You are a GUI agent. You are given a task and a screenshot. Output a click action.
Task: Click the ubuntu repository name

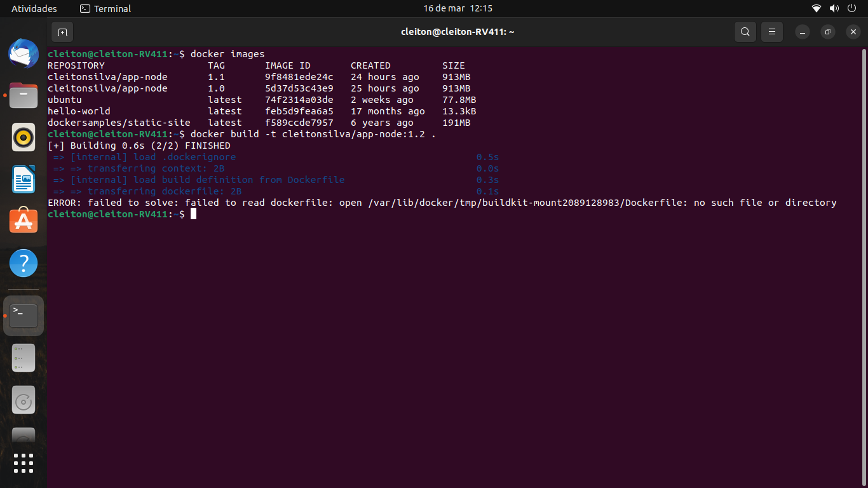65,100
